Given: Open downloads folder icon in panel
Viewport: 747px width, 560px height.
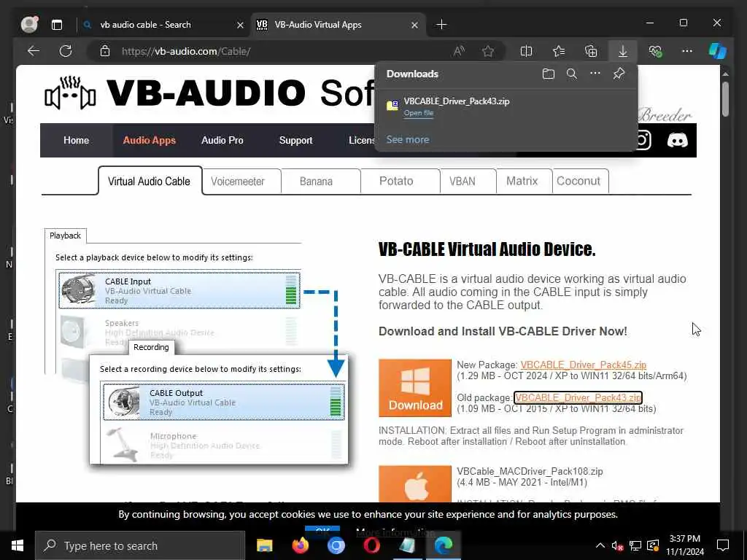Looking at the screenshot, I should click(x=549, y=74).
